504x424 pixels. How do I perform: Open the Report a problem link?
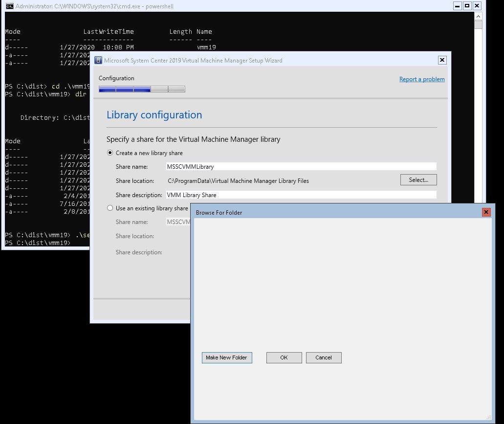422,79
